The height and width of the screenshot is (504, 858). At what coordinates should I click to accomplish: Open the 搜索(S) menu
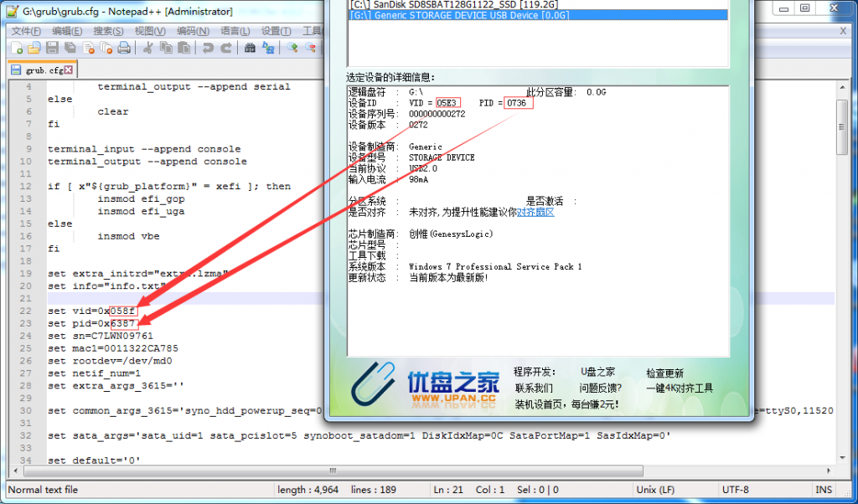[x=108, y=31]
